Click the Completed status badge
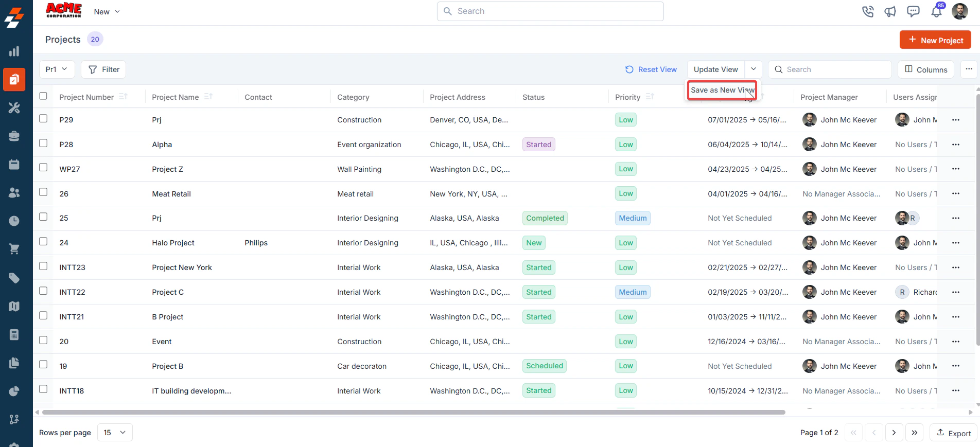The width and height of the screenshot is (980, 447). pyautogui.click(x=545, y=218)
